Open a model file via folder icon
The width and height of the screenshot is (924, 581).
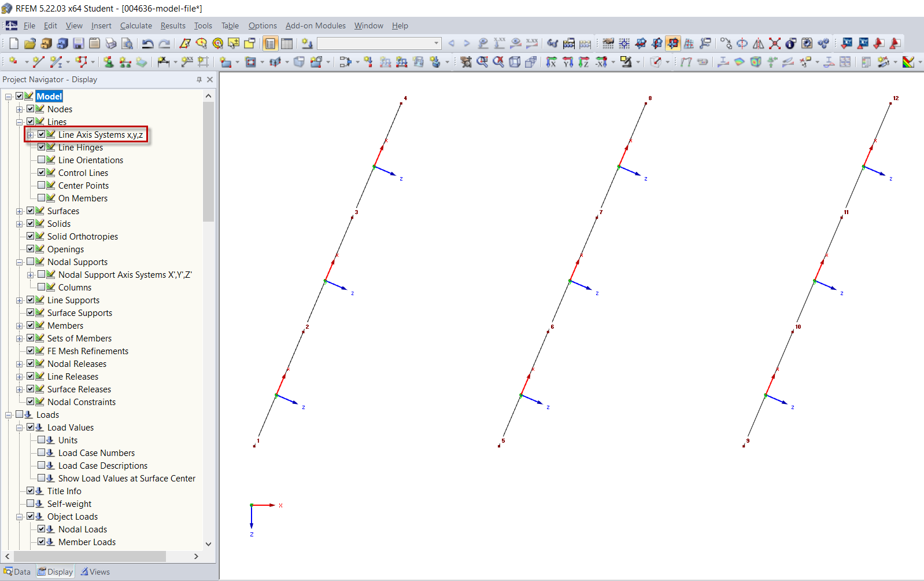pyautogui.click(x=30, y=43)
